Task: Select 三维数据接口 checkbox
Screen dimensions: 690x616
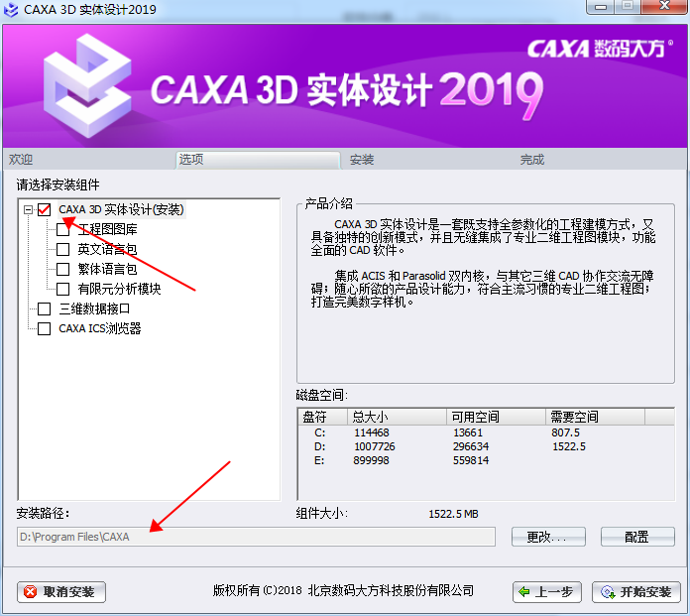Action: [44, 308]
